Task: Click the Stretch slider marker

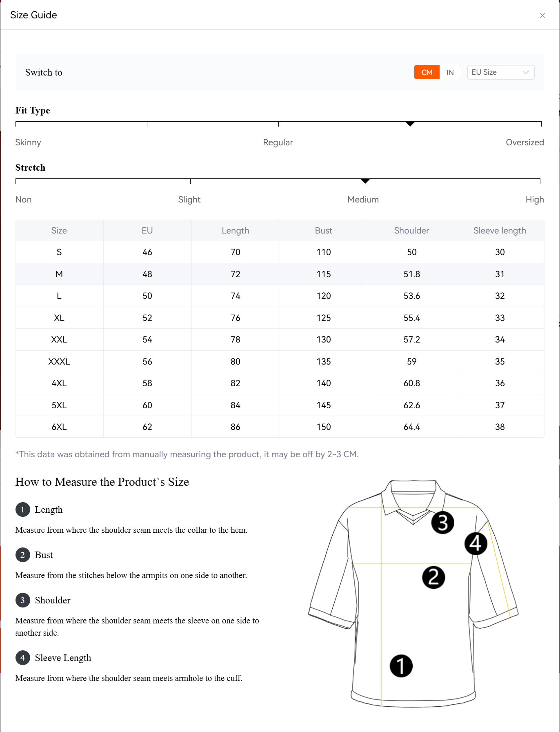Action: click(365, 180)
